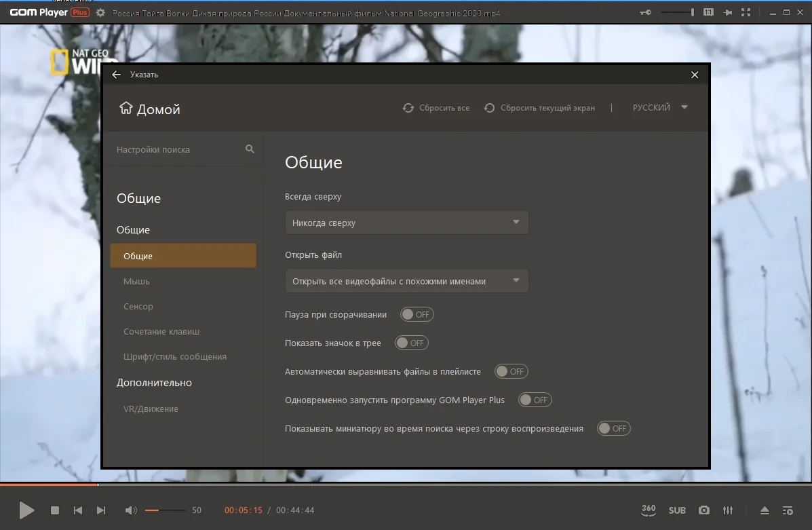Screen dimensions: 812x530
Task: Open Сочетание клавиш settings section
Action: coord(161,332)
